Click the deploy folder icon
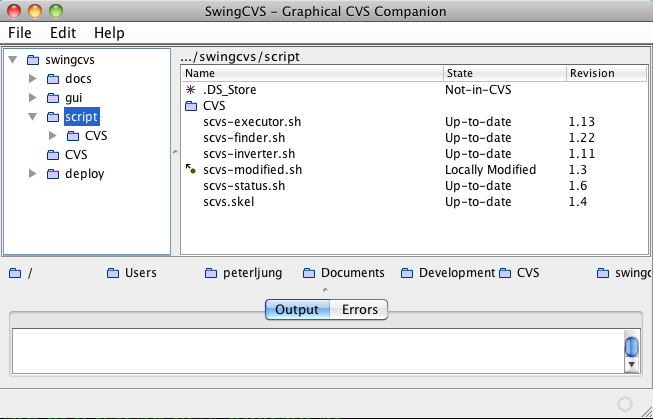 click(53, 174)
